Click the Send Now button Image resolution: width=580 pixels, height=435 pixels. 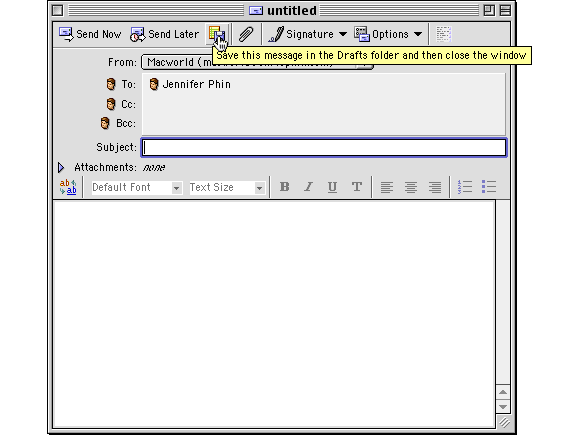pos(90,34)
